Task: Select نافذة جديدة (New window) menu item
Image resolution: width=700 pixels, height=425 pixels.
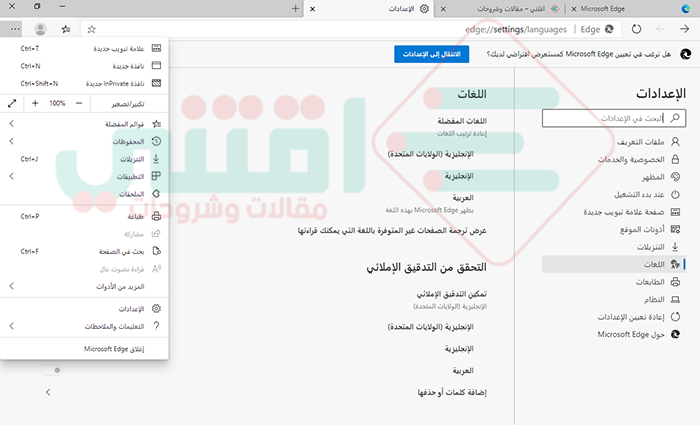Action: tap(84, 66)
